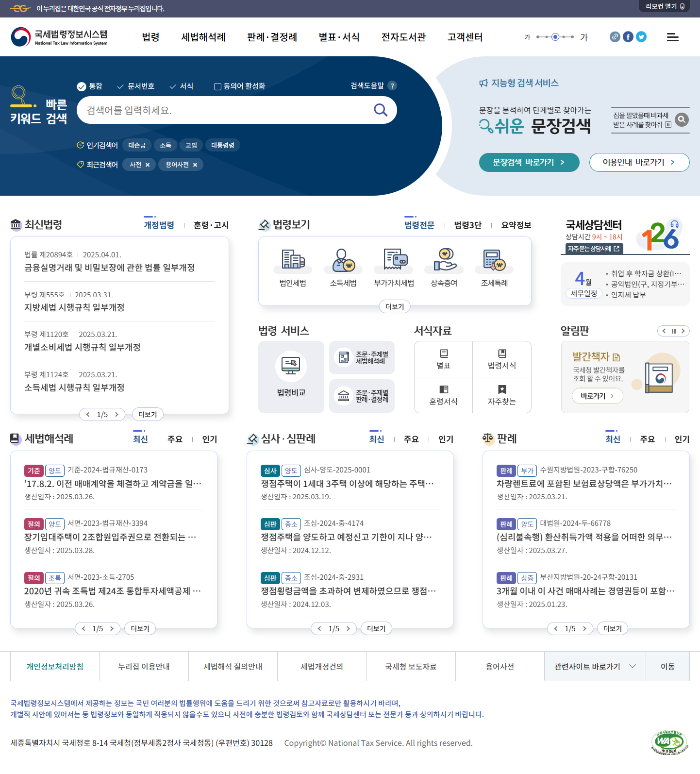This screenshot has width=700, height=774.
Task: Switch to the 훈령·고시 tab
Action: click(211, 225)
